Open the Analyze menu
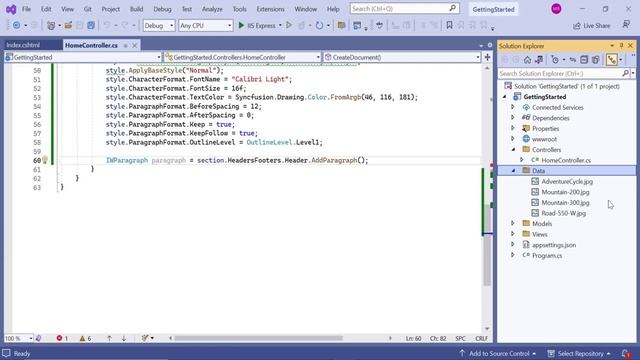Image resolution: width=640 pixels, height=360 pixels. point(212,9)
